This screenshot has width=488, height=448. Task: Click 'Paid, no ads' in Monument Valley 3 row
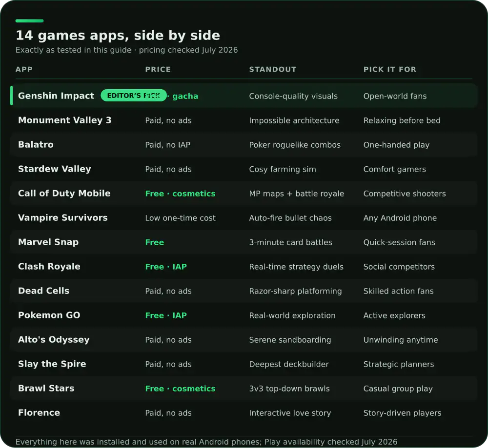[x=168, y=120]
